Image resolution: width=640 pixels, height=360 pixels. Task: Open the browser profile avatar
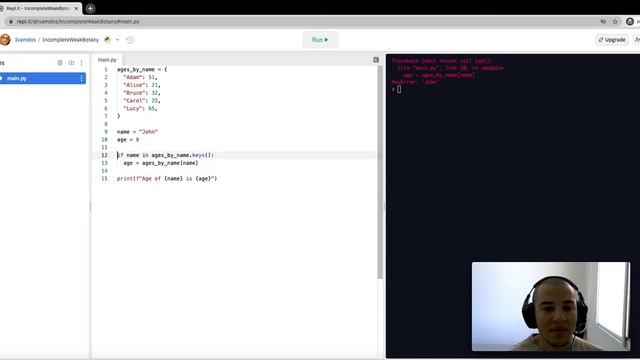[x=630, y=21]
